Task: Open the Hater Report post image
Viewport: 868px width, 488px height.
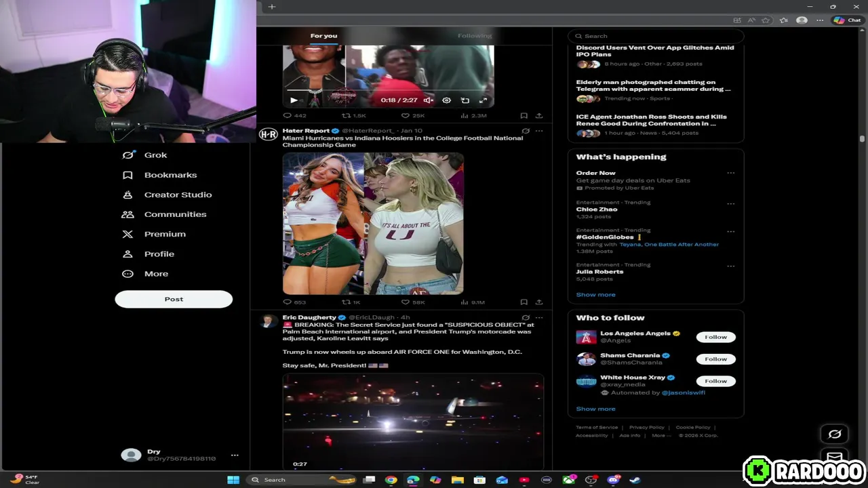Action: (373, 224)
